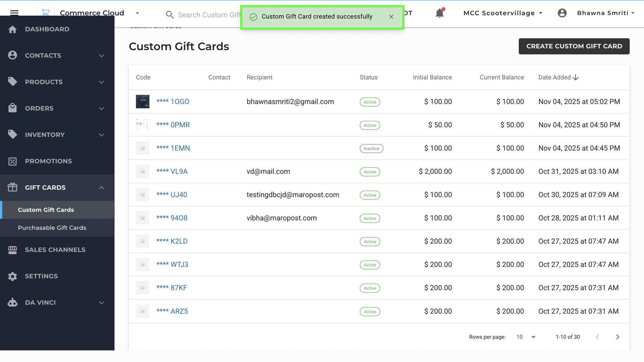Click the Inventory tag icon
Viewport: 644px width, 362px height.
click(12, 134)
